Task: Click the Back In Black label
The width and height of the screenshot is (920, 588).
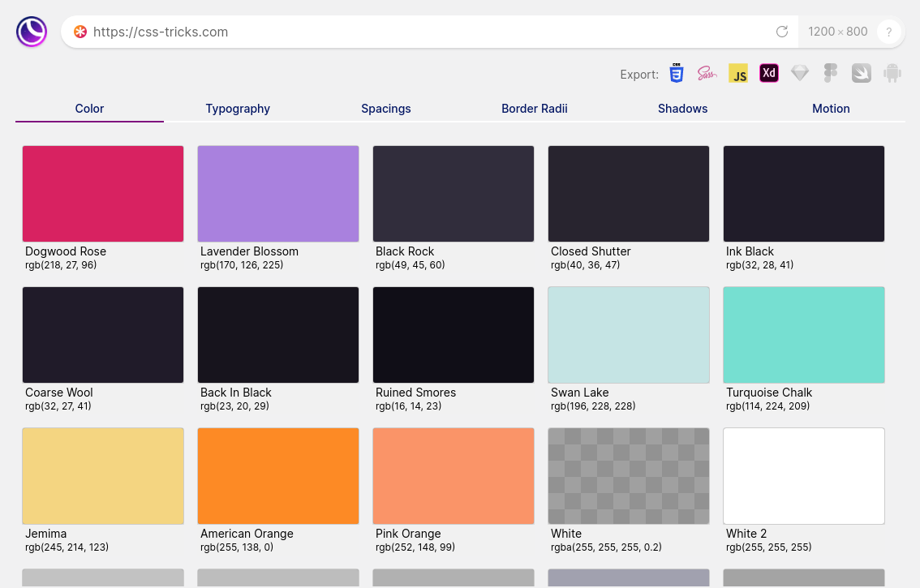Action: point(236,393)
